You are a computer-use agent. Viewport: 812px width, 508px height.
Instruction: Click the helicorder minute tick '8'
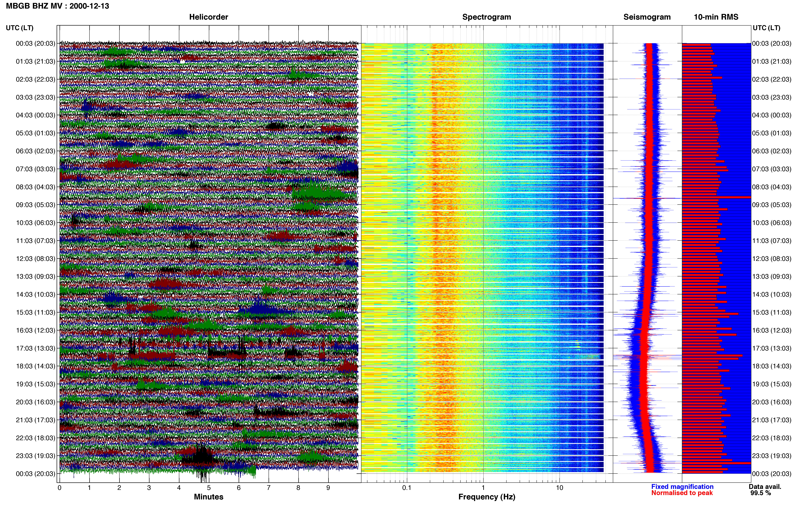pyautogui.click(x=298, y=488)
